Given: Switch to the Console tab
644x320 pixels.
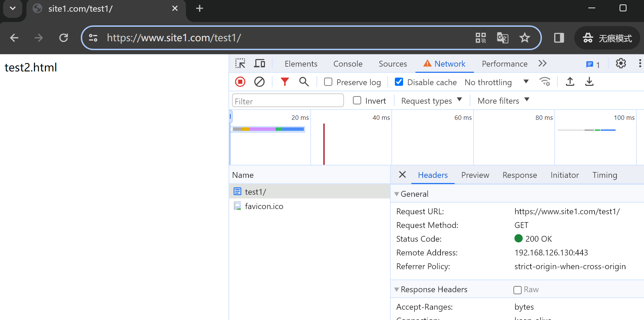Looking at the screenshot, I should (348, 64).
